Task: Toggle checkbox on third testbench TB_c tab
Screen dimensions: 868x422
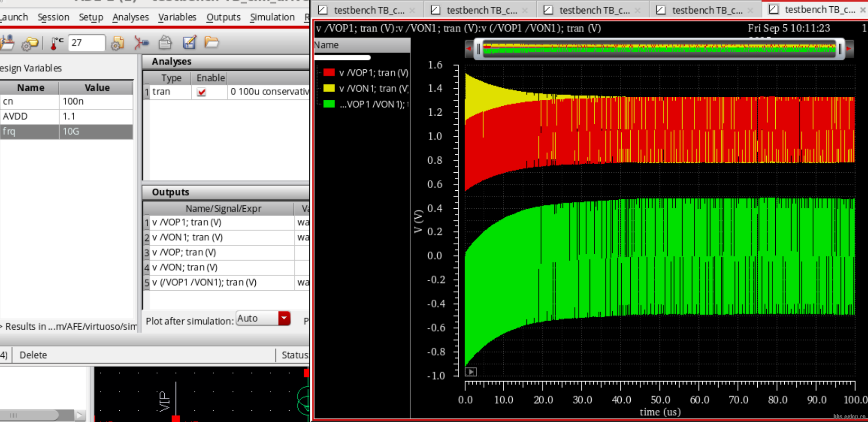Action: pyautogui.click(x=548, y=10)
